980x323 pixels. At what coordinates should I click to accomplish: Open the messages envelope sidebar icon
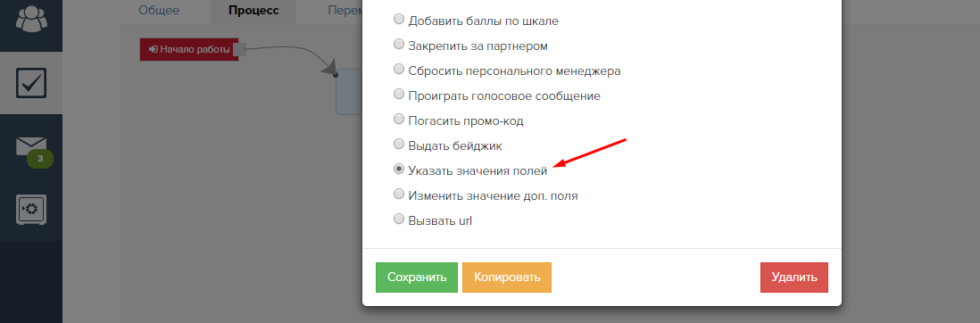click(x=30, y=147)
